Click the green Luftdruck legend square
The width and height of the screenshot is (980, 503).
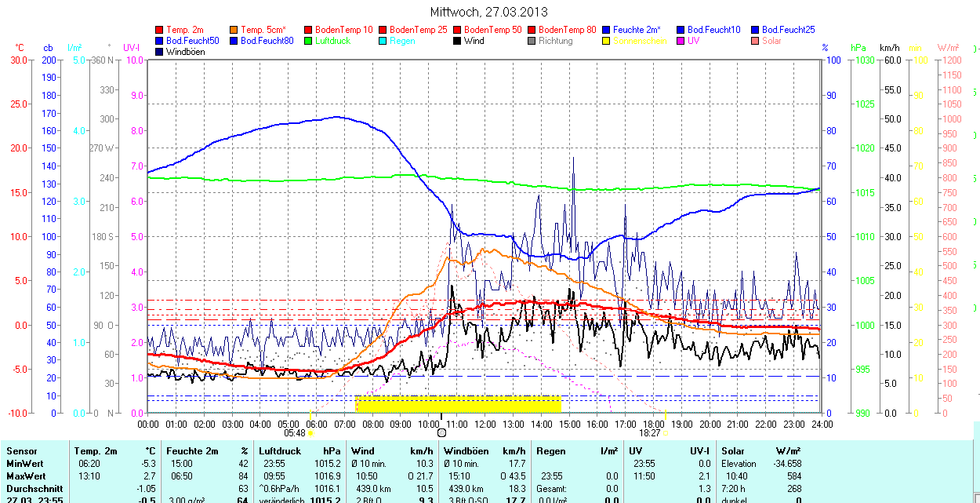point(309,41)
